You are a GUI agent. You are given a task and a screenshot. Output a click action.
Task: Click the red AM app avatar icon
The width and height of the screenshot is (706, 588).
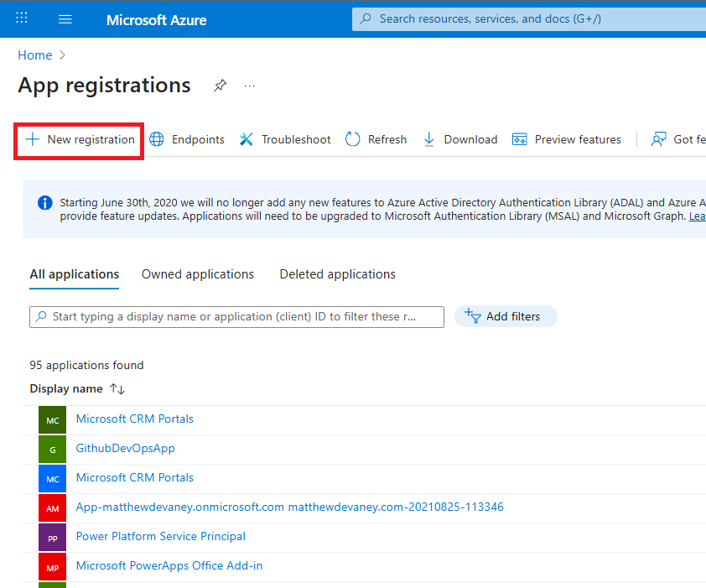(52, 507)
